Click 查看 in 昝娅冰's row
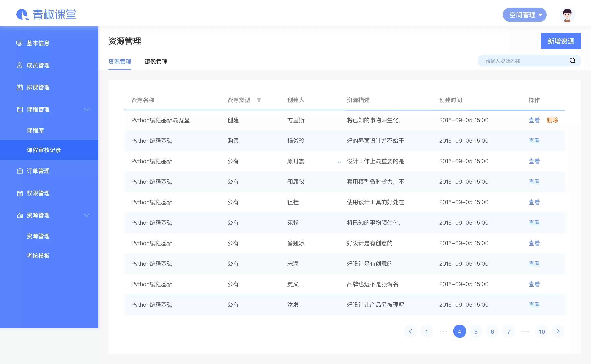591x364 pixels. (534, 243)
